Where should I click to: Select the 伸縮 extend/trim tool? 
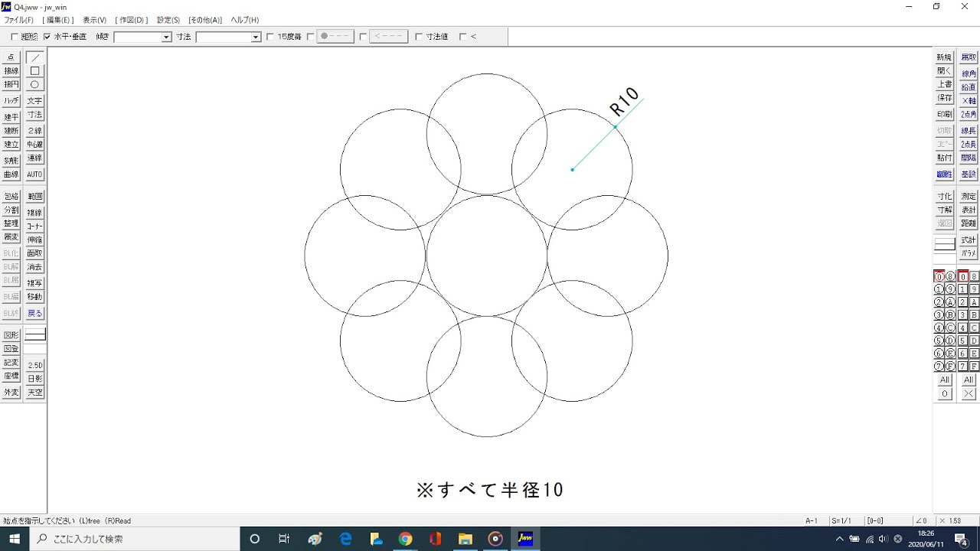point(34,240)
